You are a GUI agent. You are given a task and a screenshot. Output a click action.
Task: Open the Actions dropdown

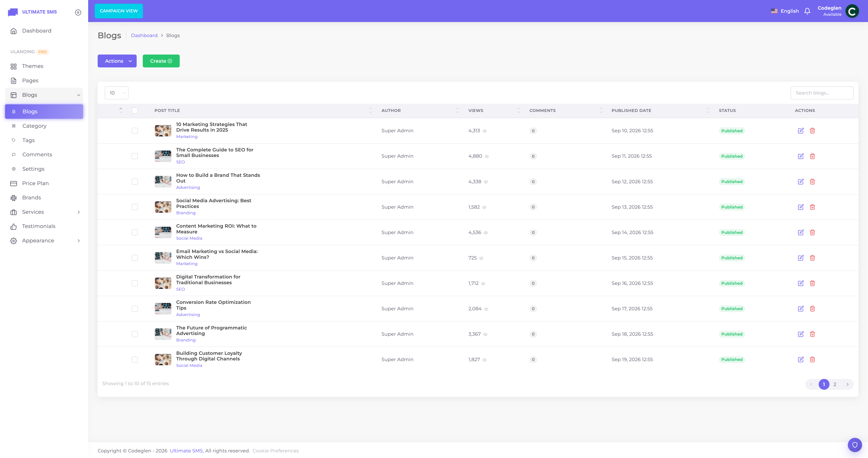click(117, 61)
